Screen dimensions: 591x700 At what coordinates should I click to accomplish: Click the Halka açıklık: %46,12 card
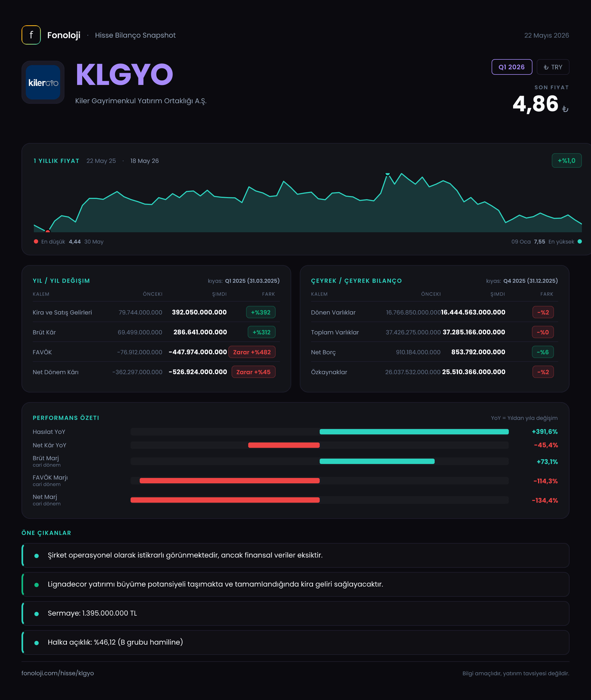pyautogui.click(x=295, y=643)
